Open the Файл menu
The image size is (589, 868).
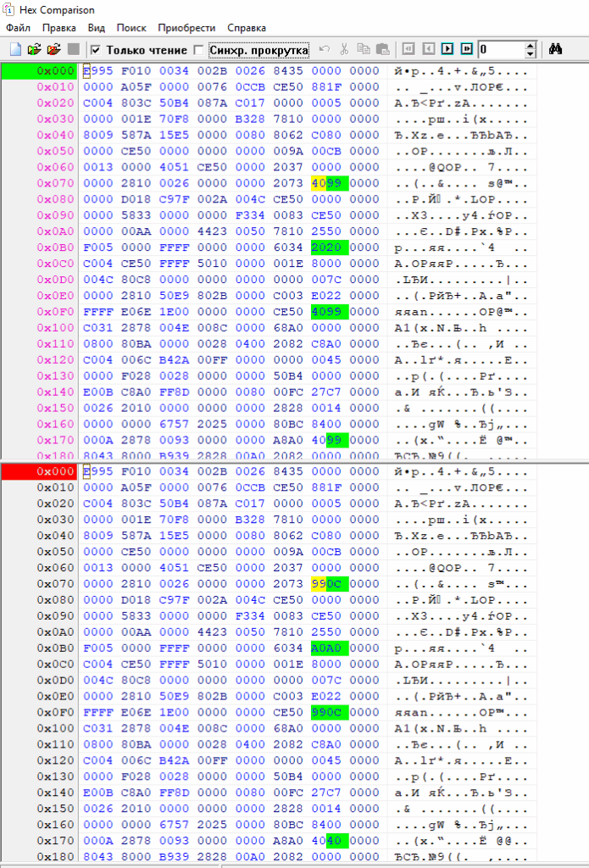[x=18, y=28]
